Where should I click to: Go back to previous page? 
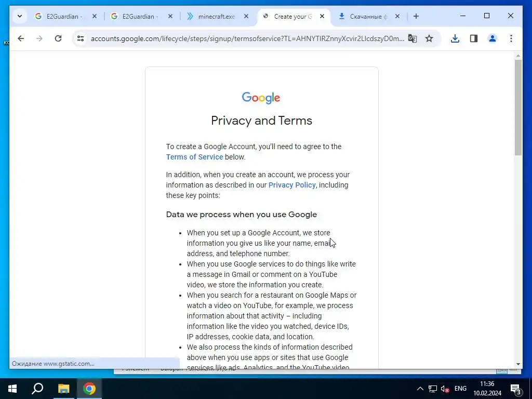[x=21, y=38]
